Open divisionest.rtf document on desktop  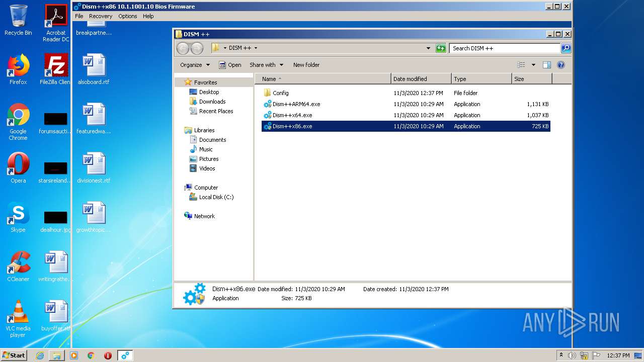(x=94, y=168)
